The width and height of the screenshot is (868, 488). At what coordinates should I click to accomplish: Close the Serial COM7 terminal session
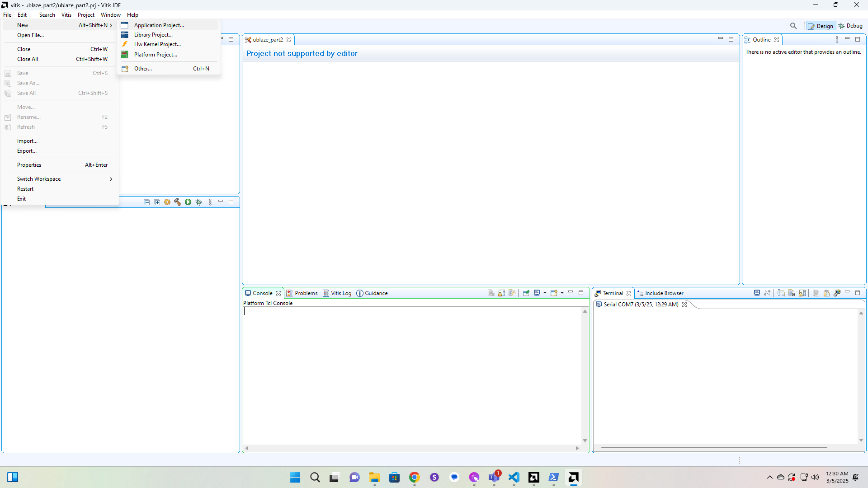point(685,304)
